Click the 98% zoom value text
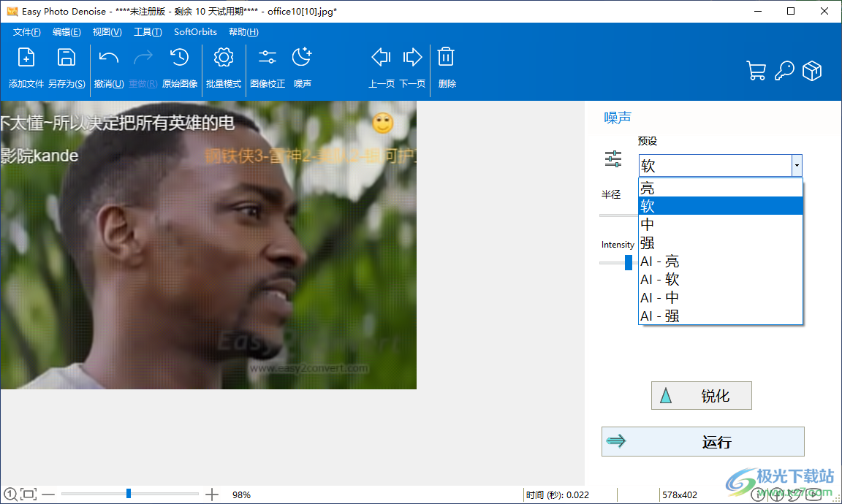Viewport: 842px width, 504px height. (x=242, y=495)
